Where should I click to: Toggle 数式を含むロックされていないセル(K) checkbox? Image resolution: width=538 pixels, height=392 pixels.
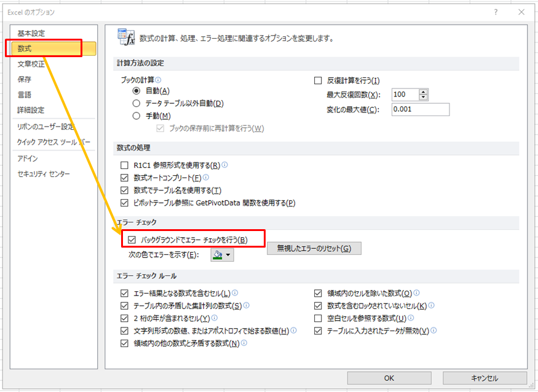[318, 305]
